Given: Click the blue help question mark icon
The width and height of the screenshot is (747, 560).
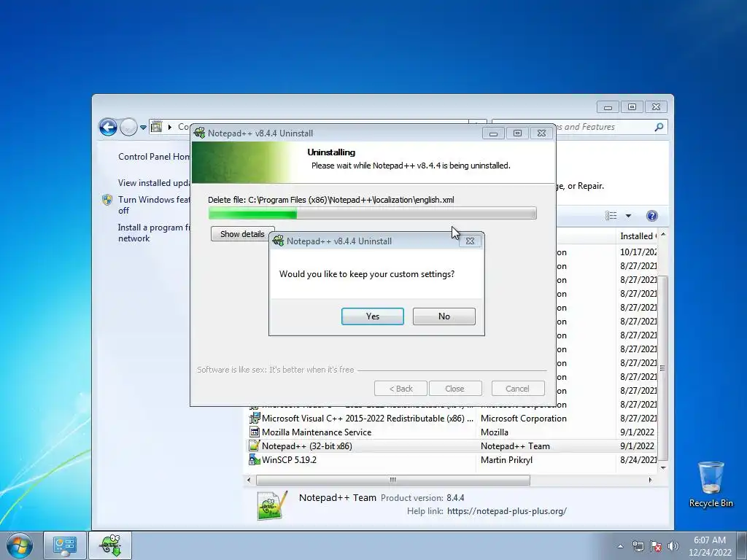Looking at the screenshot, I should pos(651,216).
